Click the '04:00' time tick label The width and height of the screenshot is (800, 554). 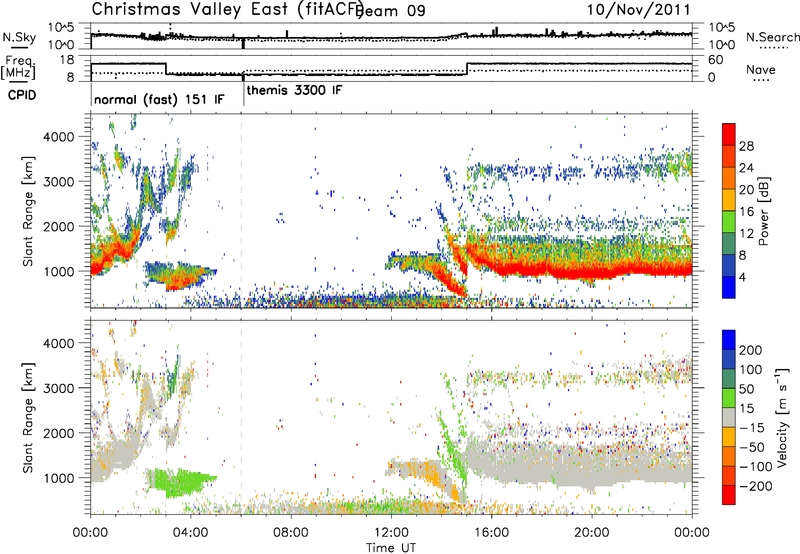191,533
